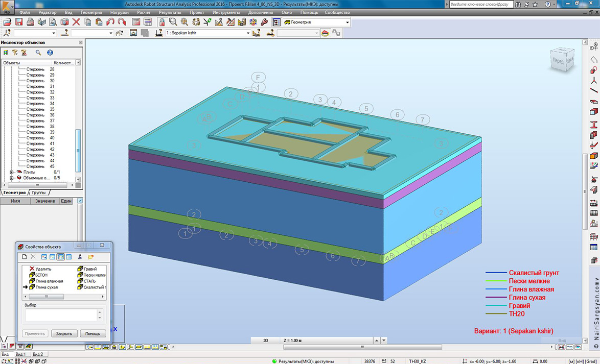
Task: Click the I-beam section icon
Action: 594,124
